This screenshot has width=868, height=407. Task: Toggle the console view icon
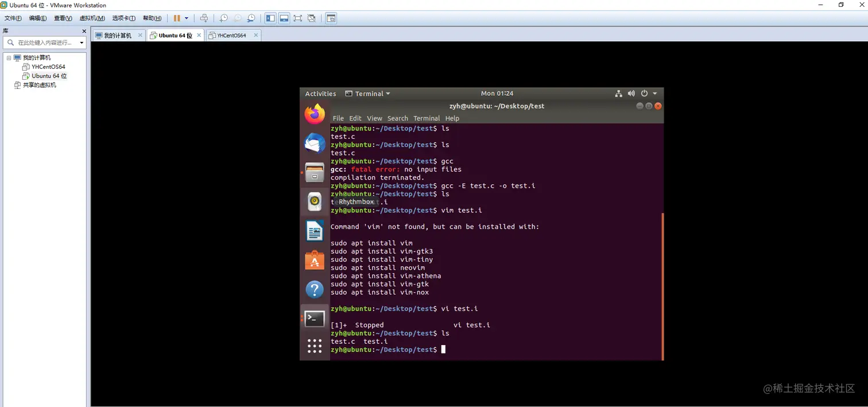click(x=331, y=18)
